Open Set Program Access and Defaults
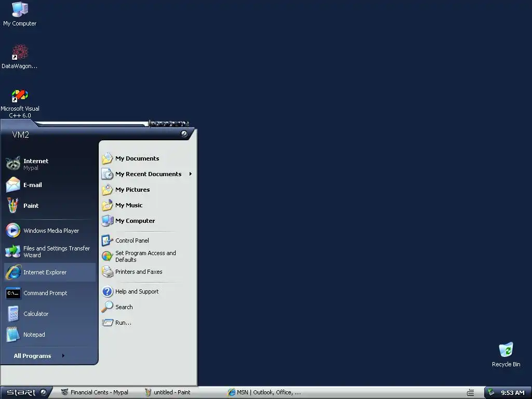Screen dimensions: 532x399 [x=148, y=256]
